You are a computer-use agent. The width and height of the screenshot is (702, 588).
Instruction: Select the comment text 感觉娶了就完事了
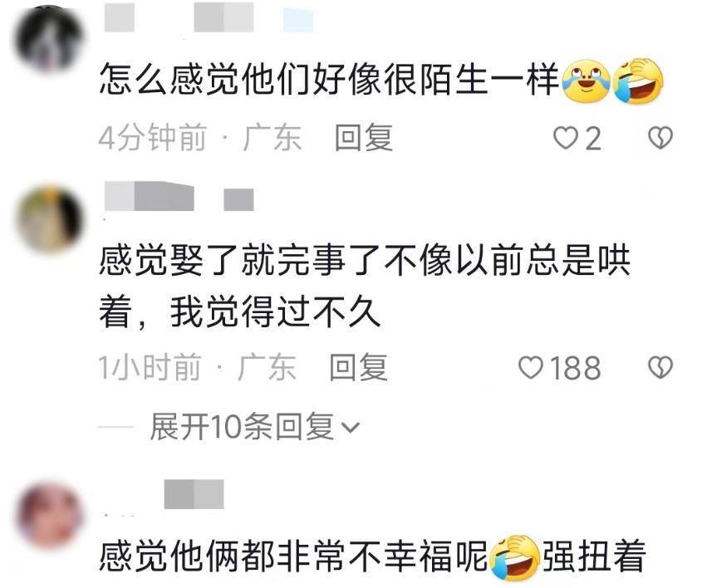click(x=240, y=261)
